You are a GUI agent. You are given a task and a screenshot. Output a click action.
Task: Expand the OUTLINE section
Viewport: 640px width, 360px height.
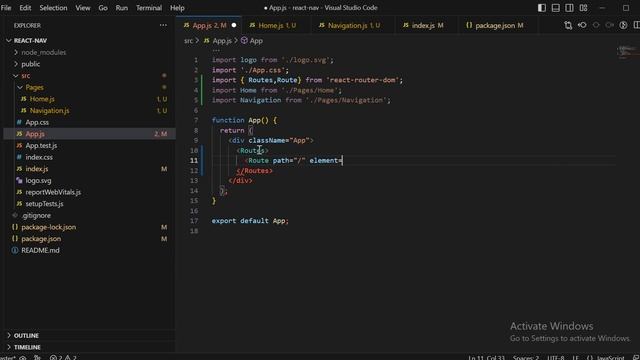click(x=88, y=336)
